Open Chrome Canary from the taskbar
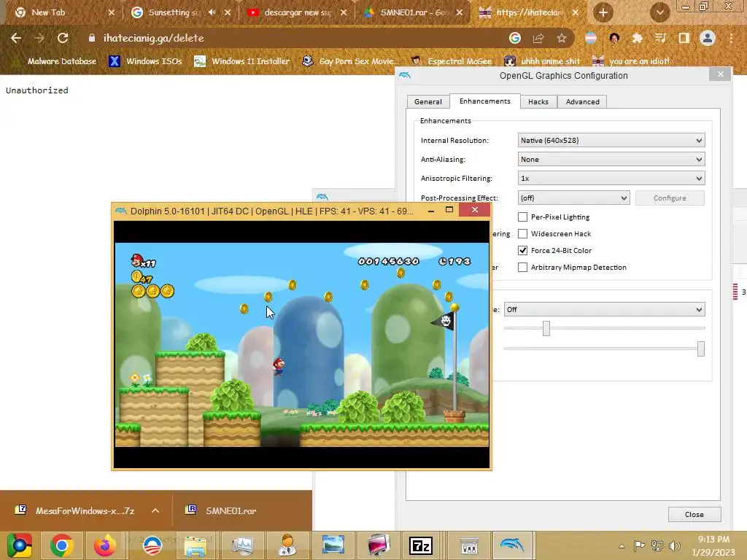Image resolution: width=747 pixels, height=560 pixels. [20, 545]
